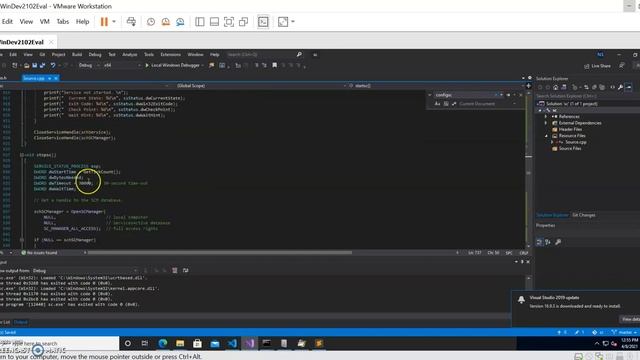The image size is (640, 360).
Task: Expand the References node
Action: tap(546, 117)
